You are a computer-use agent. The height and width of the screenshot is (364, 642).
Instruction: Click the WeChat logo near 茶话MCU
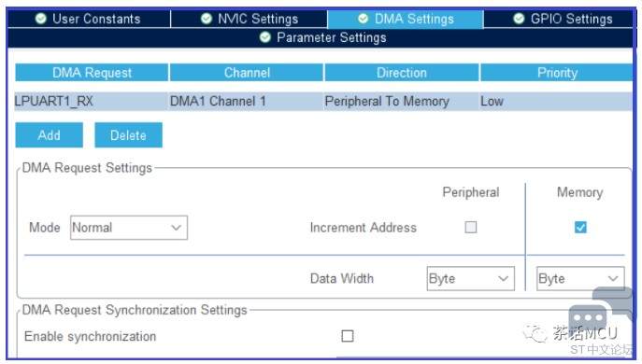[x=535, y=333]
